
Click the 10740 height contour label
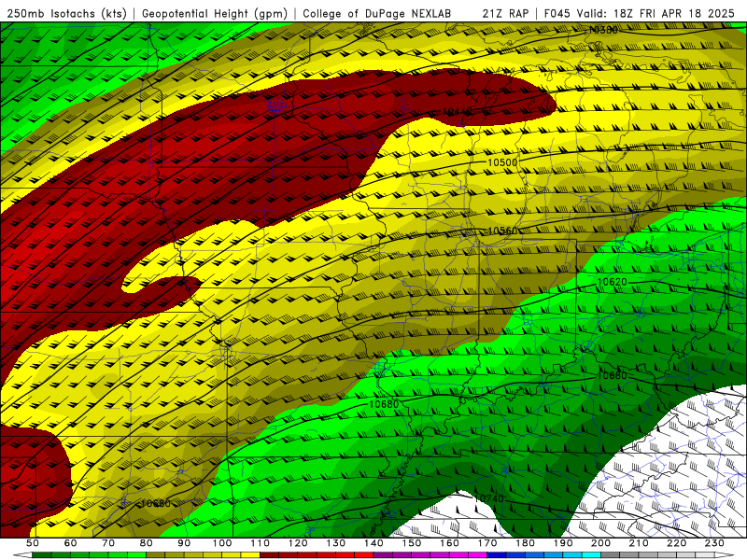488,498
